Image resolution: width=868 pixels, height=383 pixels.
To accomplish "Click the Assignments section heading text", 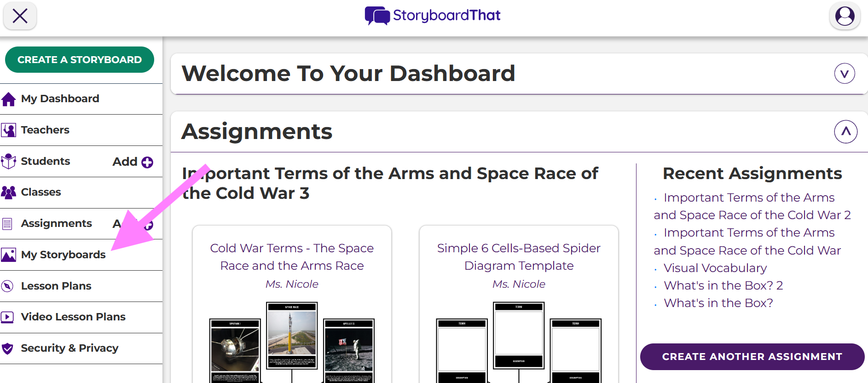I will click(257, 132).
